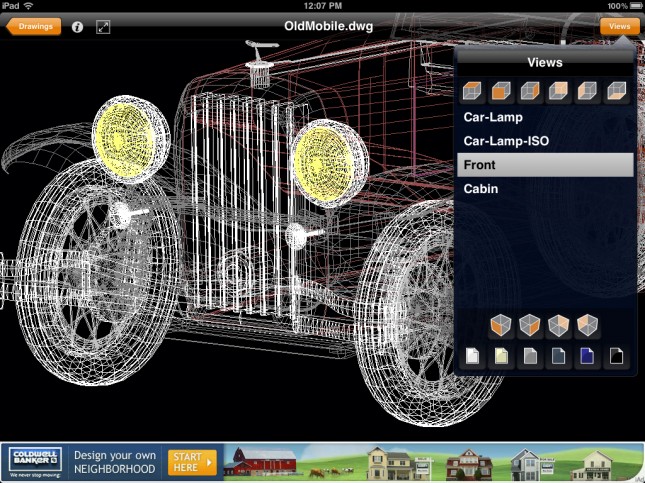Select the Car-Lamp-ISO view

tap(545, 141)
